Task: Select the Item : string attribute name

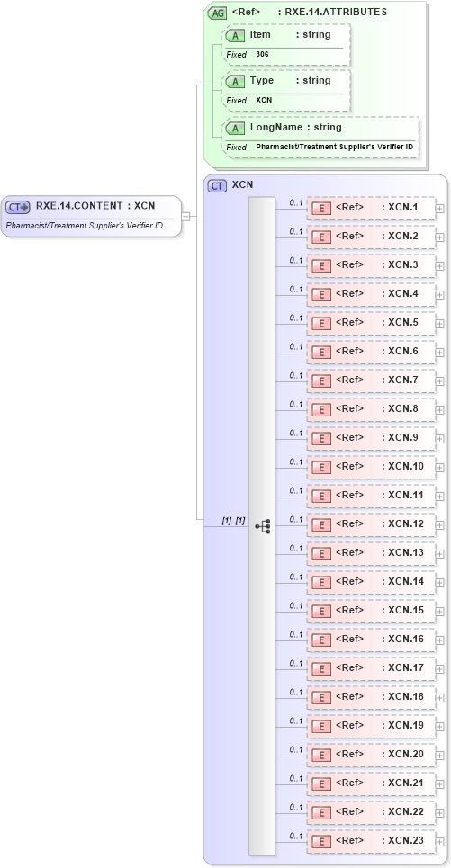Action: [291, 34]
